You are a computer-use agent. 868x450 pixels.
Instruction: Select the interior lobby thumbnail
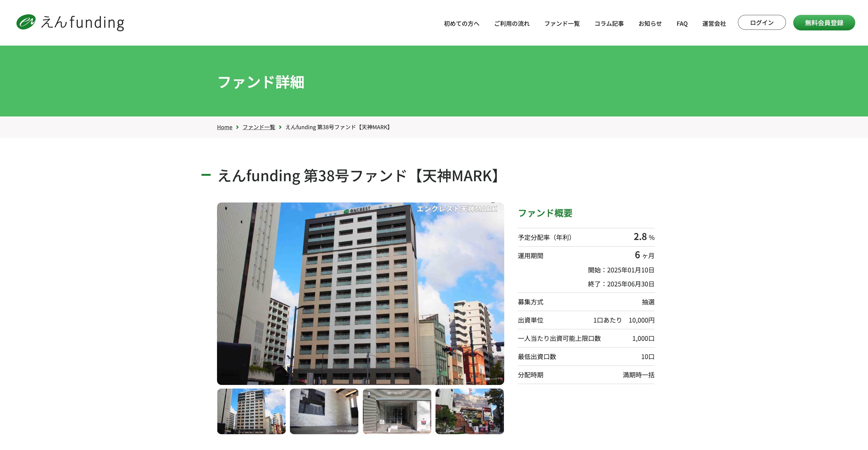coord(324,411)
